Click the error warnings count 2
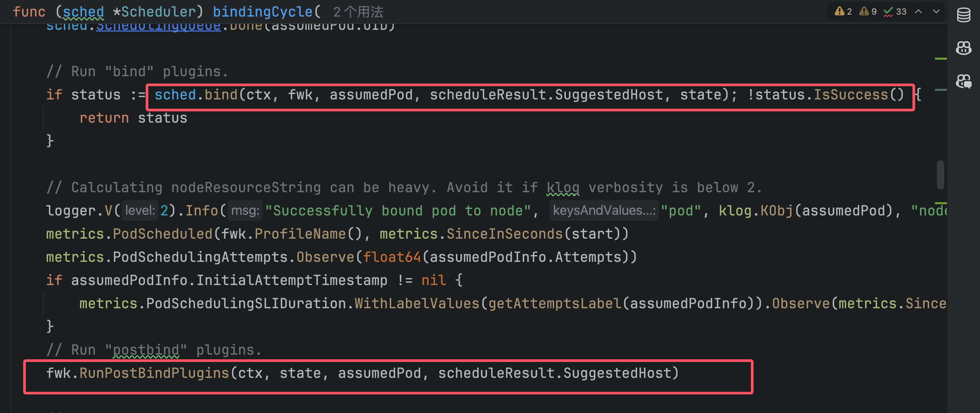Image resolution: width=980 pixels, height=413 pixels. [843, 11]
